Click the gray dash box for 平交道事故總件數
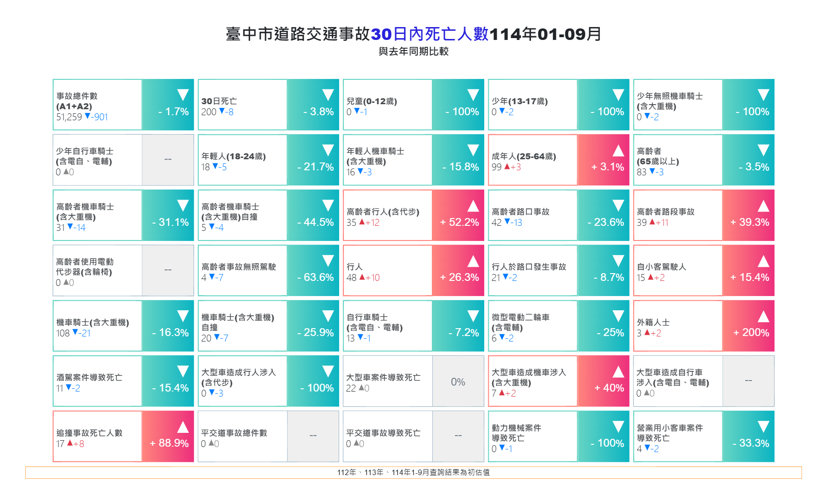The width and height of the screenshot is (827, 504). 313,436
